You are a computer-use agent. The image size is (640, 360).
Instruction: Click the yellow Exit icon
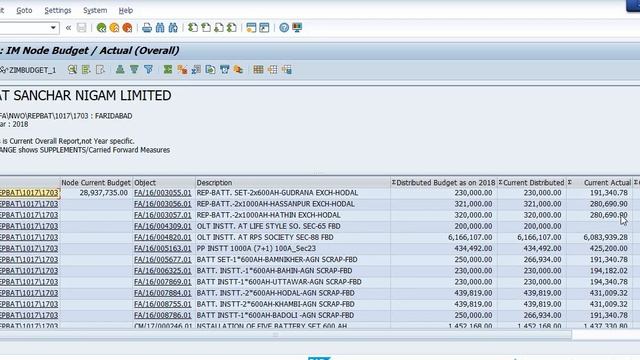(114, 28)
